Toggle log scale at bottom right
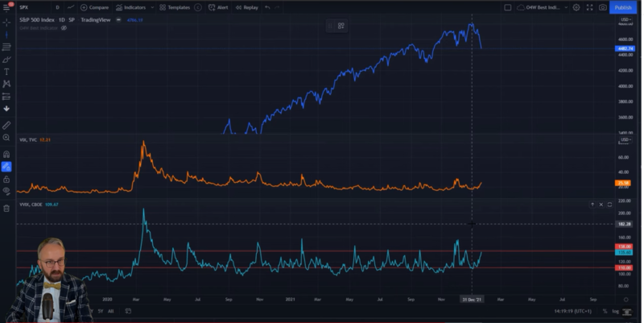Image resolution: width=644 pixels, height=323 pixels. [615, 311]
